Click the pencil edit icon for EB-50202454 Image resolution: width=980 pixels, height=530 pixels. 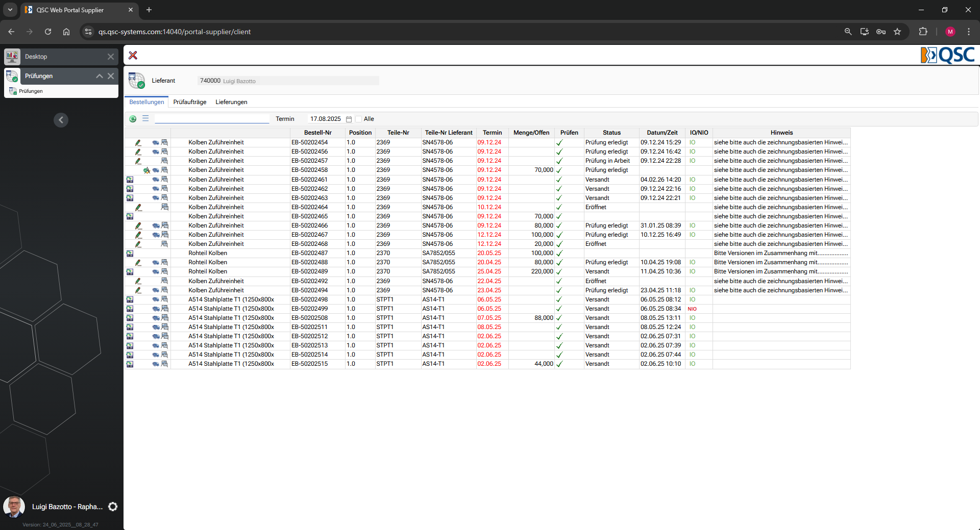pos(138,143)
